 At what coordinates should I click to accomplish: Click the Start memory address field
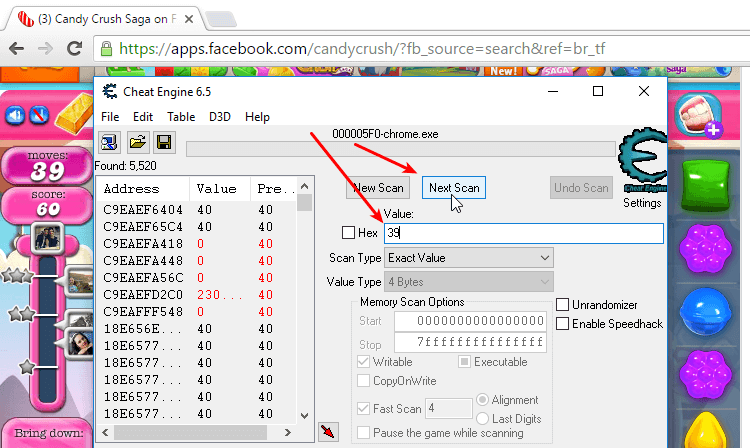pyautogui.click(x=470, y=321)
